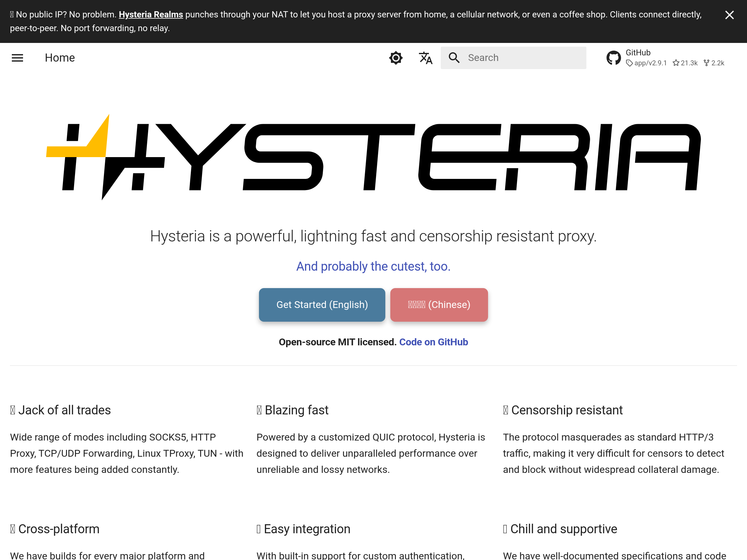747x560 pixels.
Task: Click the 2.2k forks count
Action: coord(714,63)
